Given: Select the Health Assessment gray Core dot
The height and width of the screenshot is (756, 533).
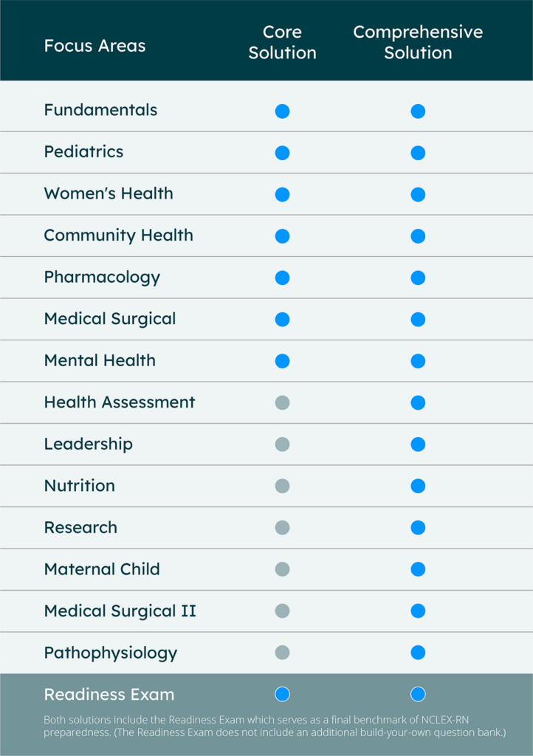Looking at the screenshot, I should pyautogui.click(x=283, y=402).
